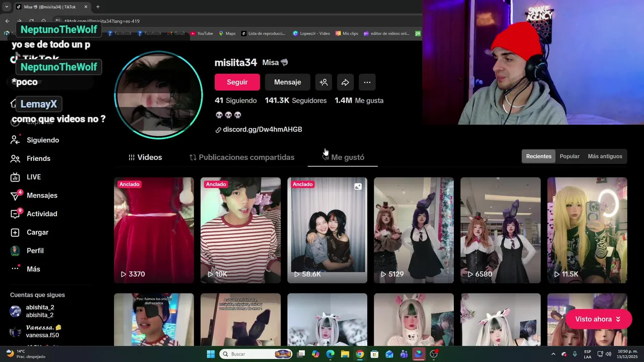Go to the LIVE section in the sidebar
Viewport: 644px width, 362px height.
[26, 177]
